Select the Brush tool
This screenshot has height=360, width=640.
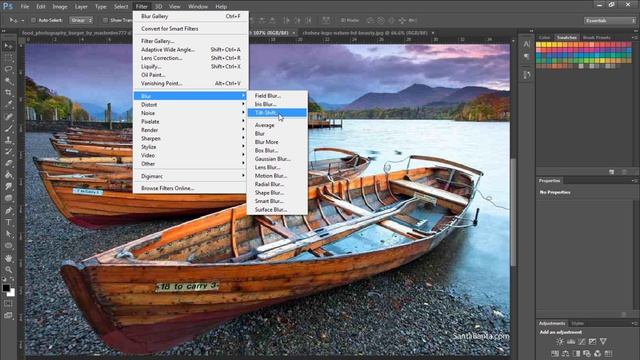point(8,128)
